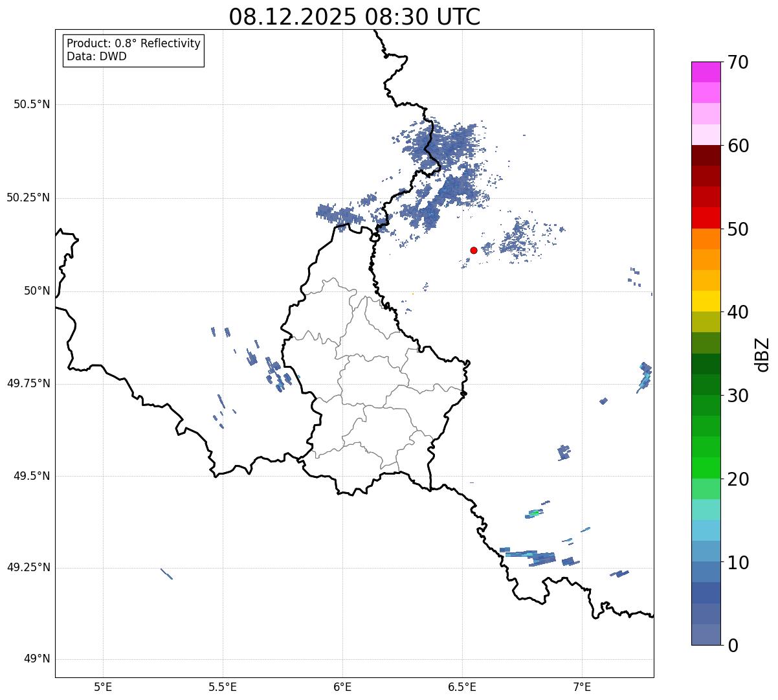Click the 7°E longitude tick label

point(582,686)
